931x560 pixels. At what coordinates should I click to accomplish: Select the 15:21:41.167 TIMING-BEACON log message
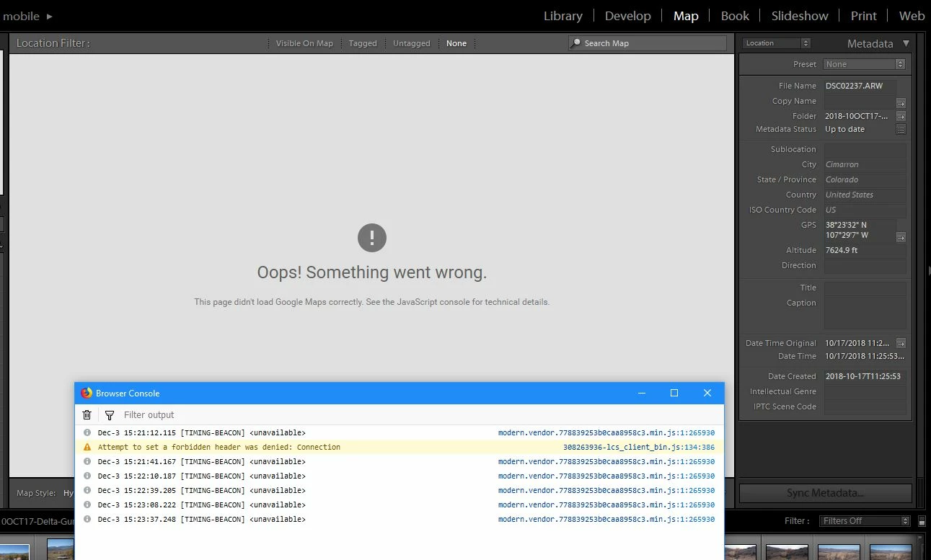[202, 462]
